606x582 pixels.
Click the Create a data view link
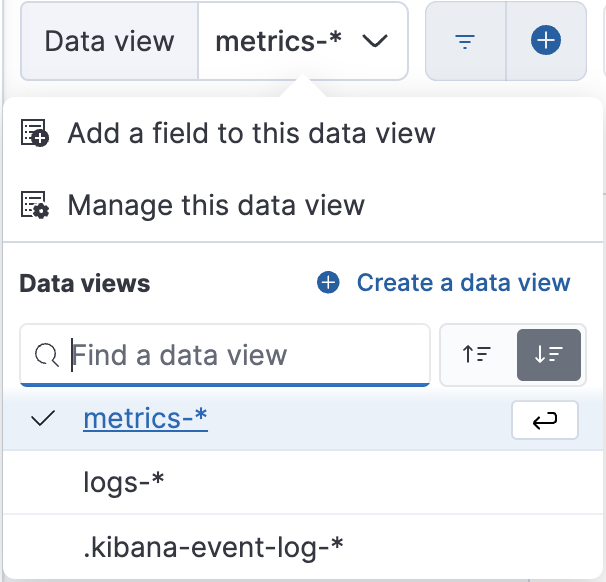[x=463, y=282]
